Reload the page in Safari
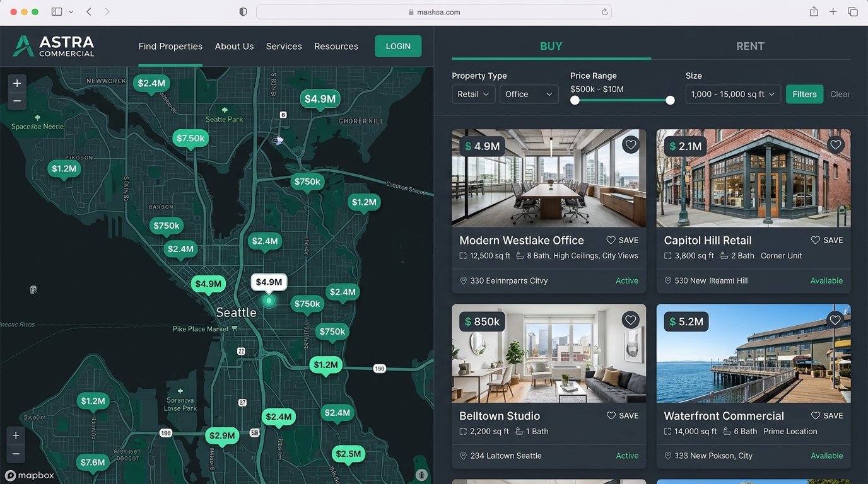The image size is (868, 484). 605,12
